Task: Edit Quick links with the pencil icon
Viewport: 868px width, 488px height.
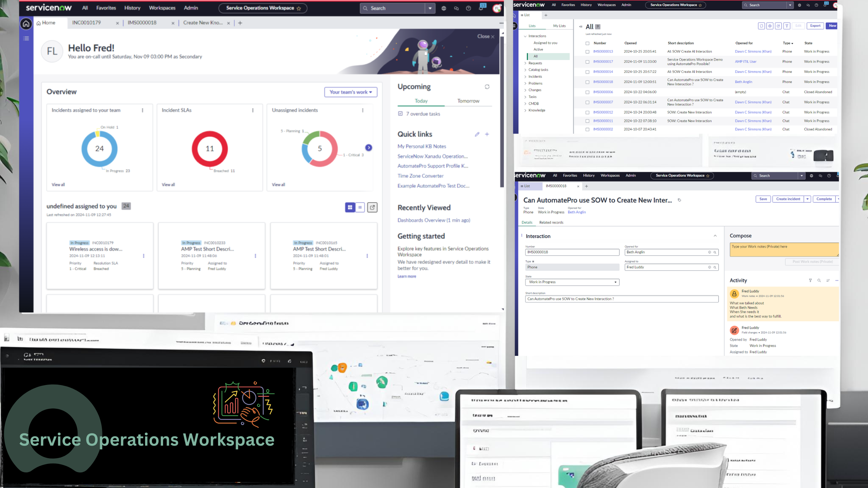Action: [477, 134]
